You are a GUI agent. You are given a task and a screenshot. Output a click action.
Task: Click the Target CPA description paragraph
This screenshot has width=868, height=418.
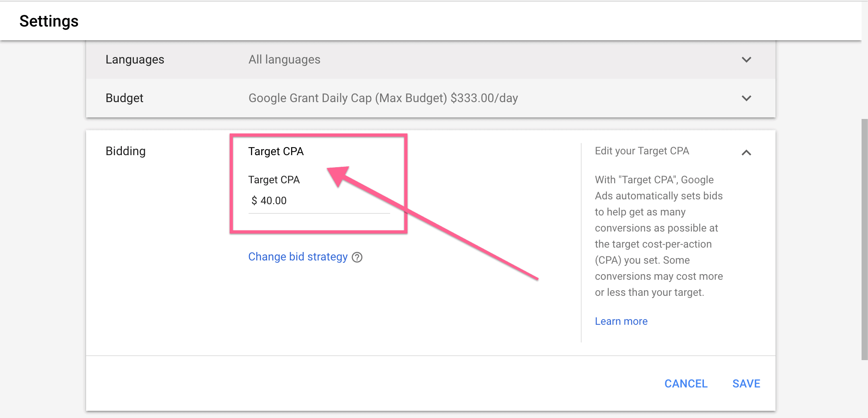click(658, 236)
